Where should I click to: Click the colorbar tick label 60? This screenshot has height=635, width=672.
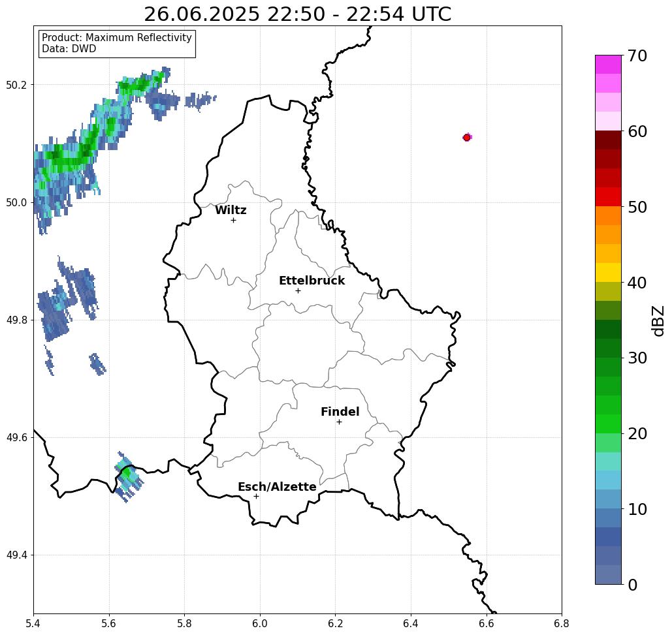[637, 131]
